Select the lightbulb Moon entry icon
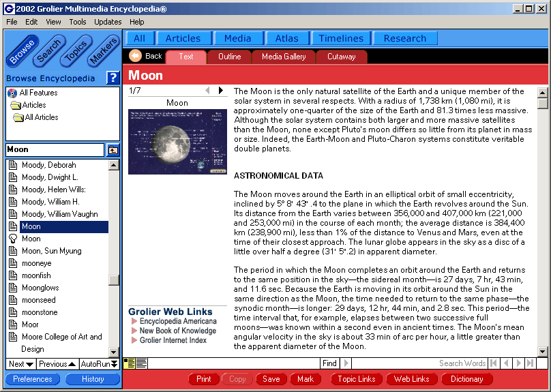551x392 pixels. pyautogui.click(x=13, y=239)
